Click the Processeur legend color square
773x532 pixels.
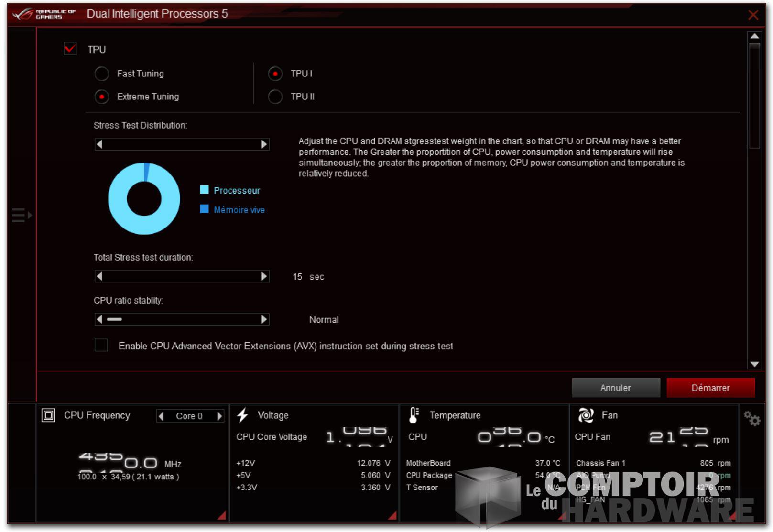click(204, 190)
